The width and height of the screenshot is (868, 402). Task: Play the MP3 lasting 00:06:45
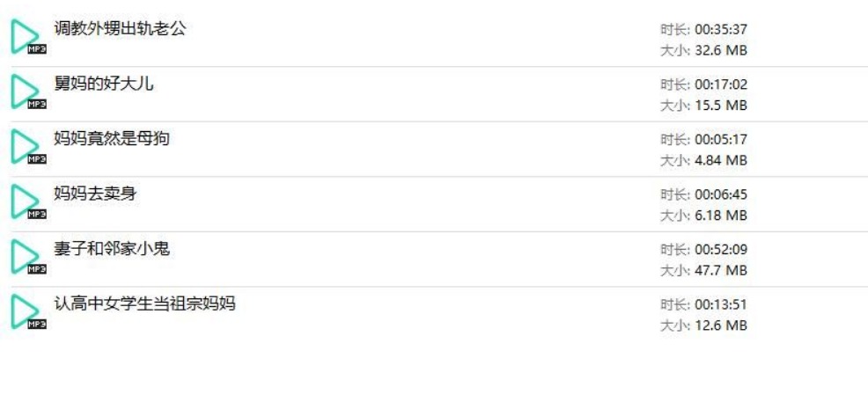coord(27,201)
